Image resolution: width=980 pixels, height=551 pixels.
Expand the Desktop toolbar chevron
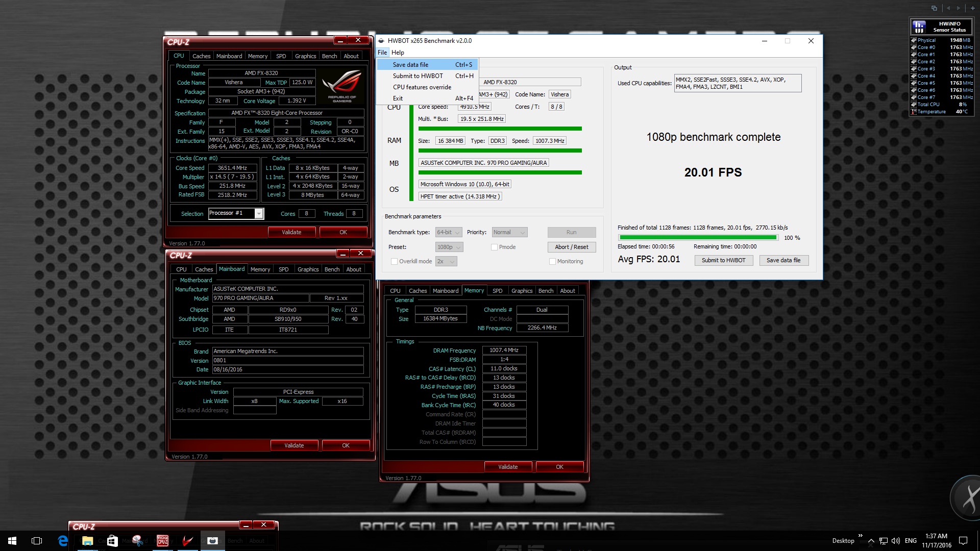tap(860, 536)
